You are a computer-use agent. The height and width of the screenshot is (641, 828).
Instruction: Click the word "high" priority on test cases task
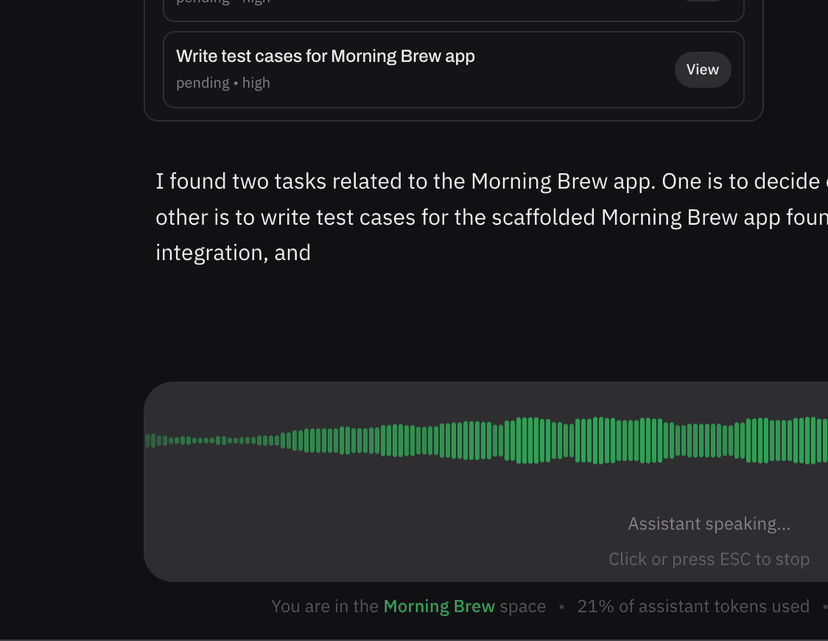tap(256, 83)
